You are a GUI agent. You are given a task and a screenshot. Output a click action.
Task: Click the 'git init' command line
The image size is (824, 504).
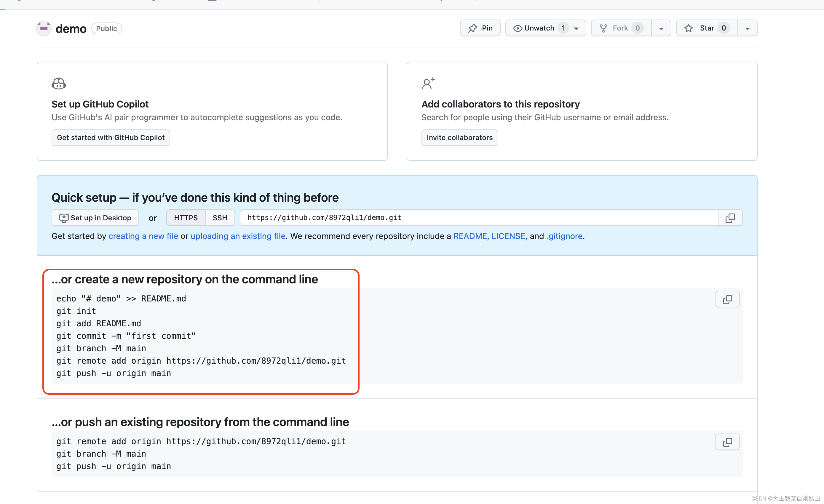point(76,311)
